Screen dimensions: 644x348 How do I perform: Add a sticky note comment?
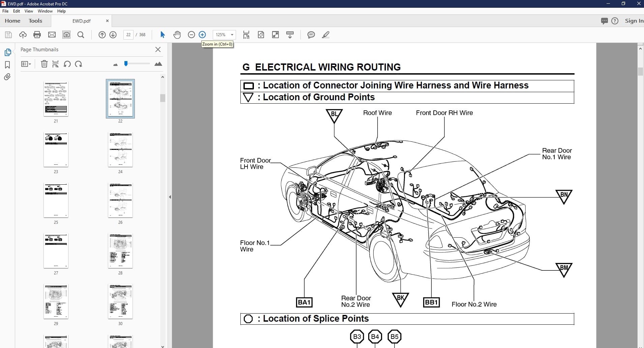click(x=311, y=35)
